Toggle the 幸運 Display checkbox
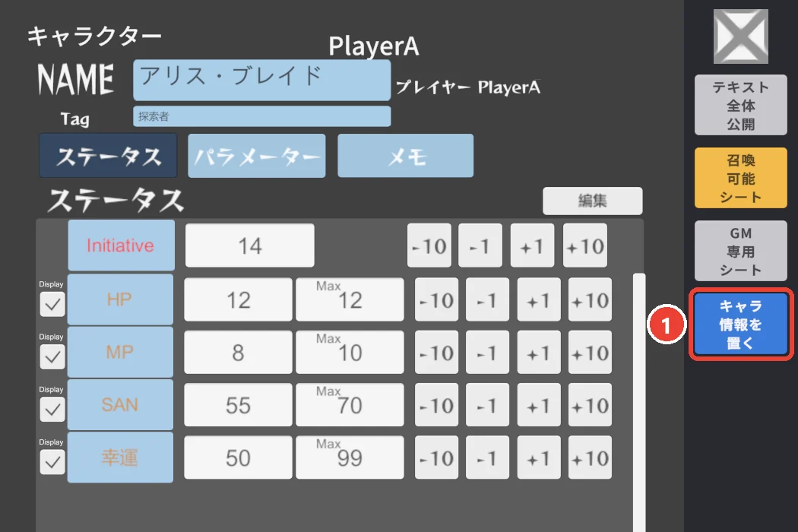Image resolution: width=798 pixels, height=532 pixels. [52, 462]
